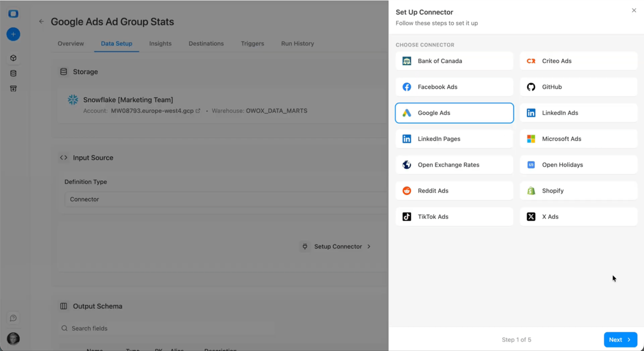
Task: Click the Shopify bag icon
Action: pos(531,191)
